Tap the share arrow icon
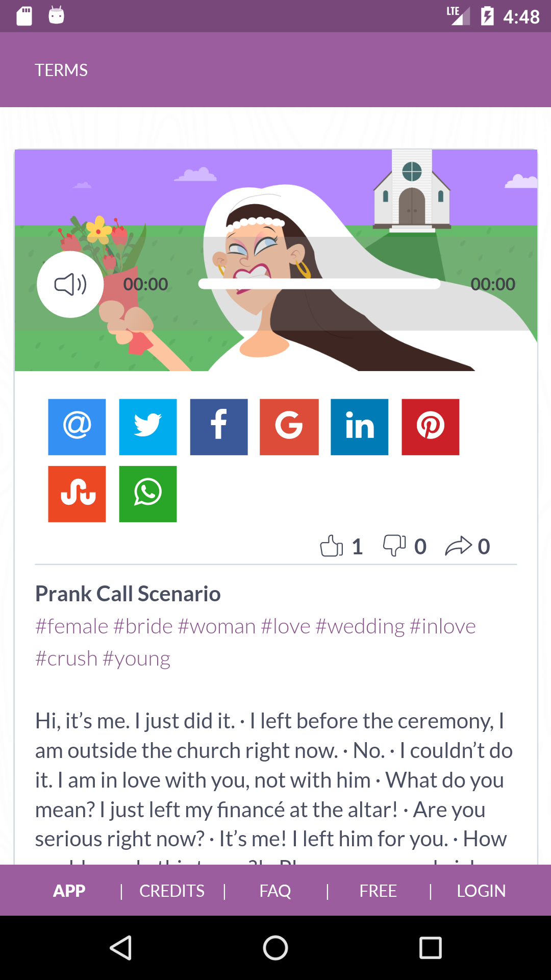 458,546
